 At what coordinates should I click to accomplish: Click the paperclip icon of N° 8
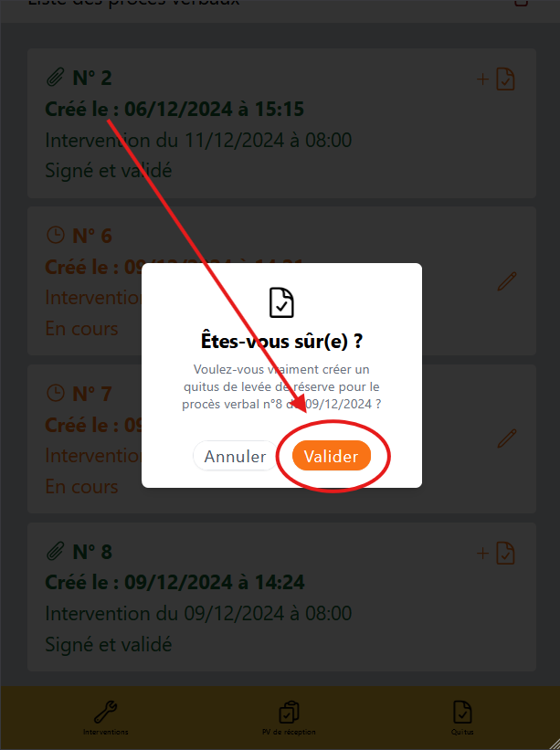[56, 551]
